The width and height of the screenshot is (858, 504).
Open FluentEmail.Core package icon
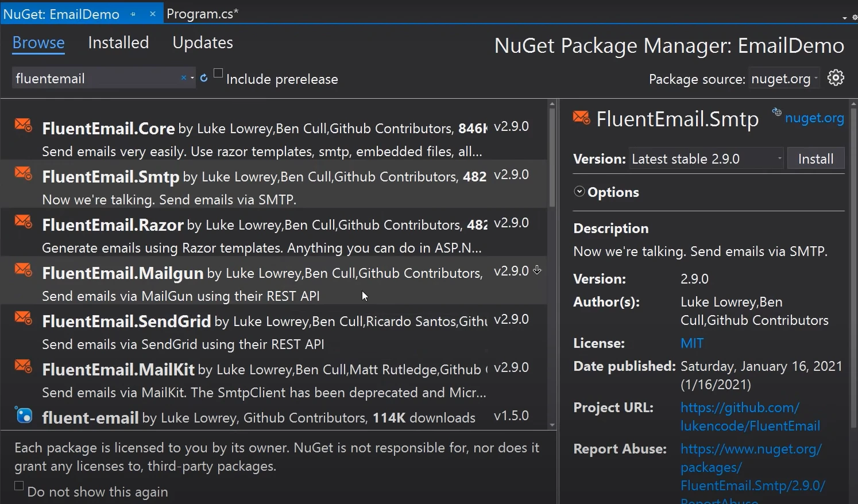coord(23,125)
